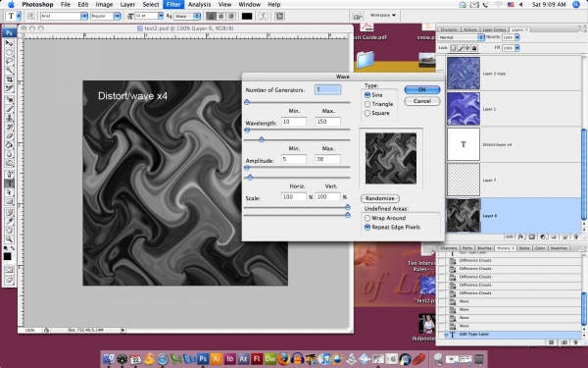Click the Randomize button
Viewport: 588px width, 368px height.
(380, 198)
